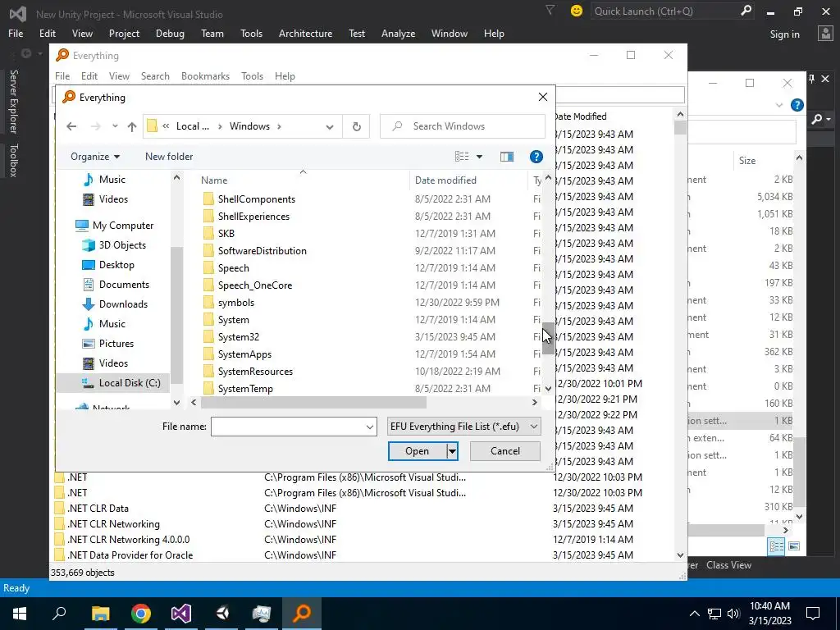Select the SoftwareDistribution folder

click(x=262, y=251)
